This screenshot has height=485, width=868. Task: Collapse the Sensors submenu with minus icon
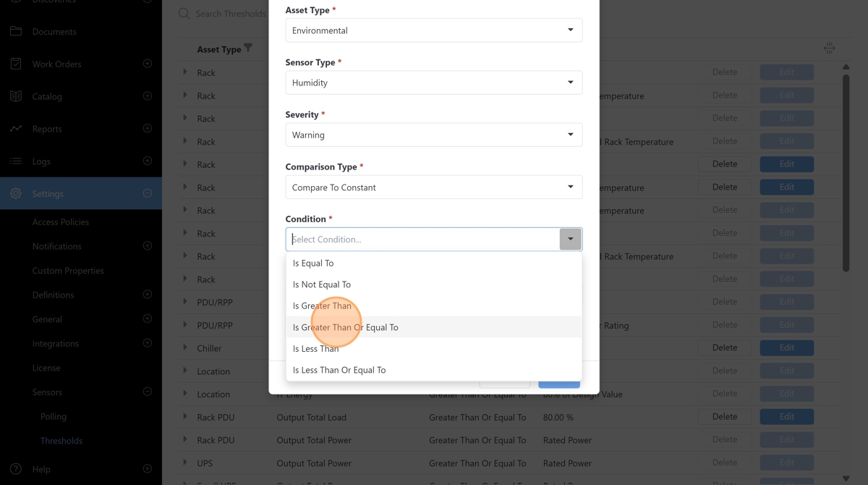pyautogui.click(x=148, y=392)
